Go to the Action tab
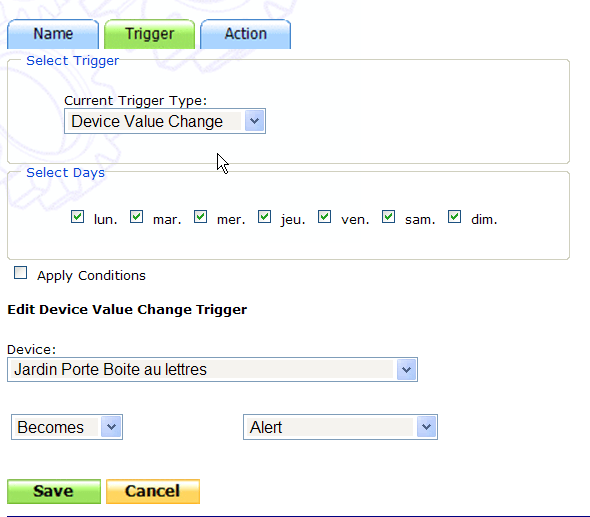Screen dimensions: 590x517 click(245, 34)
